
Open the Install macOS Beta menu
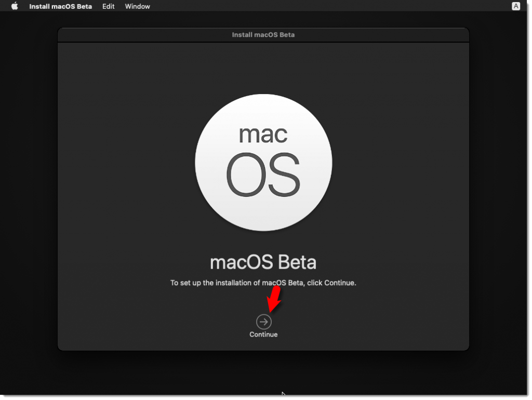(60, 6)
